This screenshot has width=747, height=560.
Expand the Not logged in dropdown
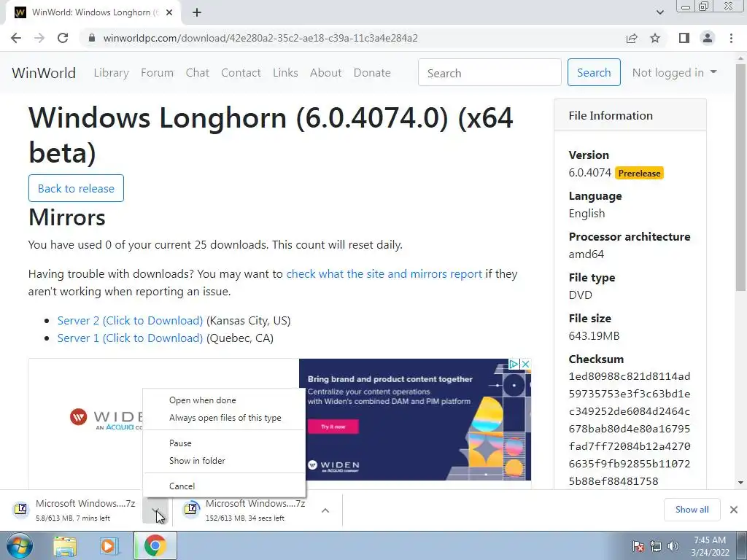point(674,73)
